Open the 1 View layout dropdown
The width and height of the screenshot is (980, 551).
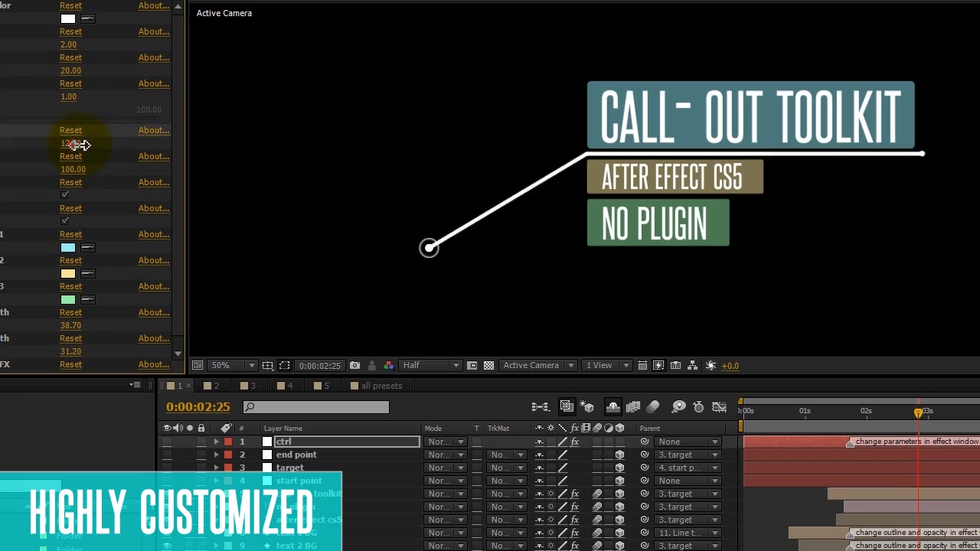pos(608,366)
